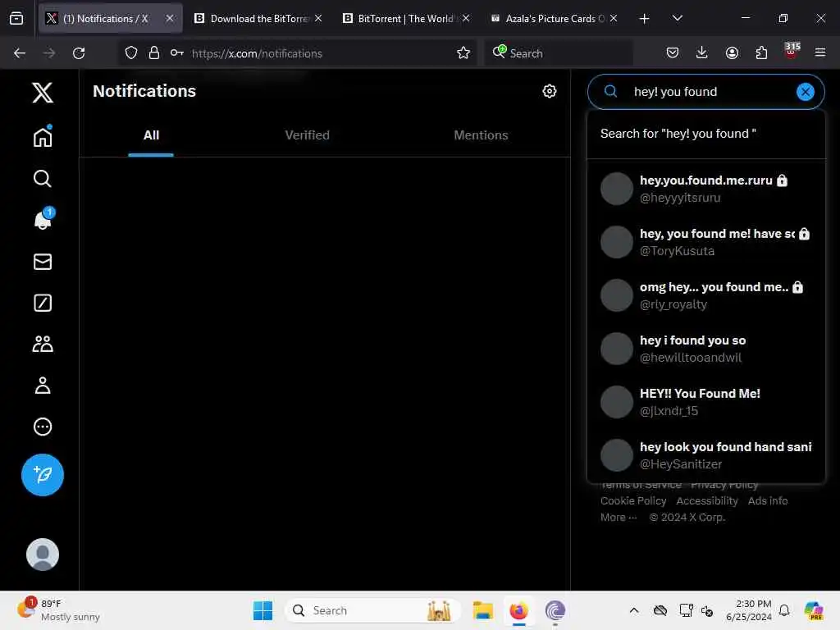Open hey.you.found.me.ruru result

coord(705,189)
